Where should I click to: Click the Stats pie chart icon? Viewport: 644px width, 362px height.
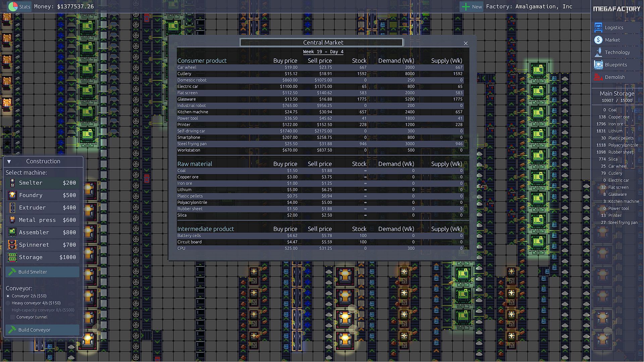pos(13,6)
